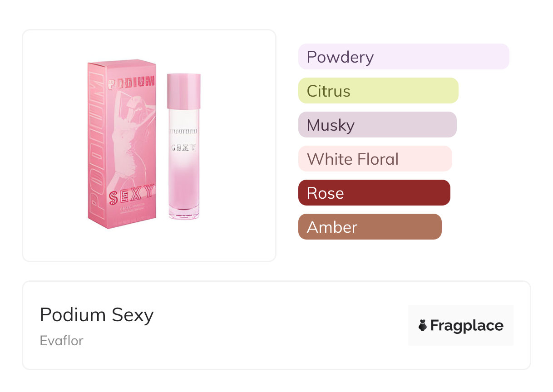Select the brown Amber accord bar
Screen dimensions: 553x392
pos(370,227)
